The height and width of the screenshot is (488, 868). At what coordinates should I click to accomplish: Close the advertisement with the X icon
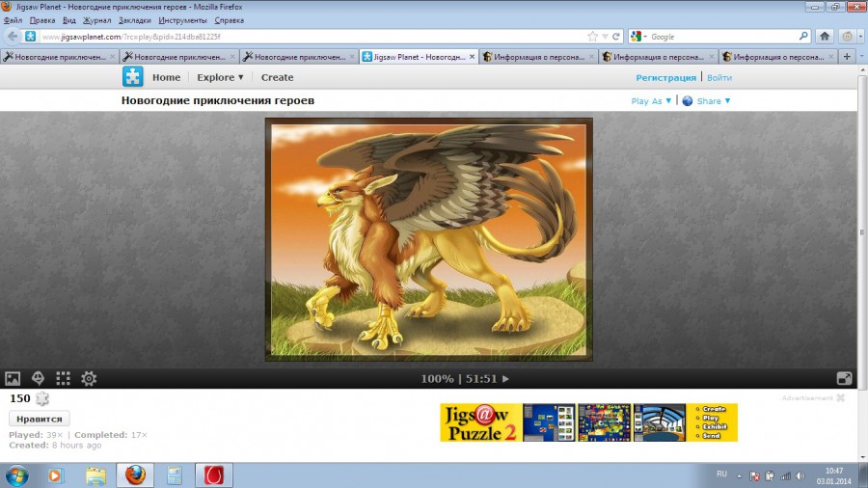tap(841, 397)
